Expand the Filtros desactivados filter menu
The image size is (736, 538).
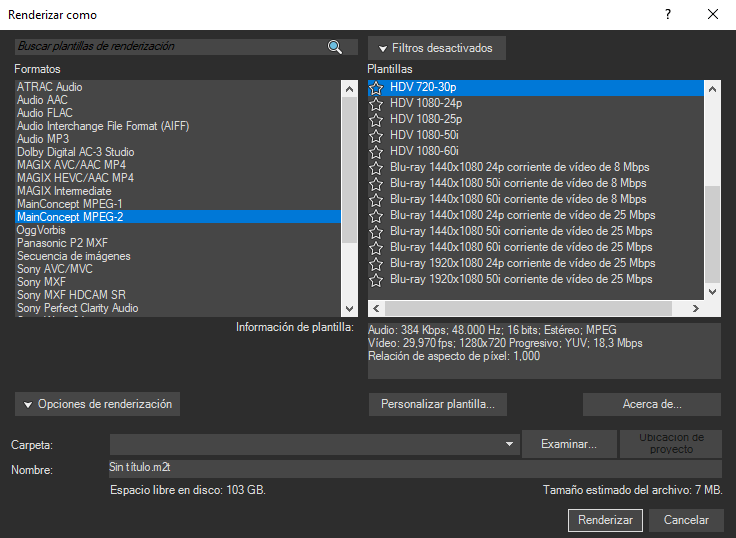pyautogui.click(x=437, y=48)
